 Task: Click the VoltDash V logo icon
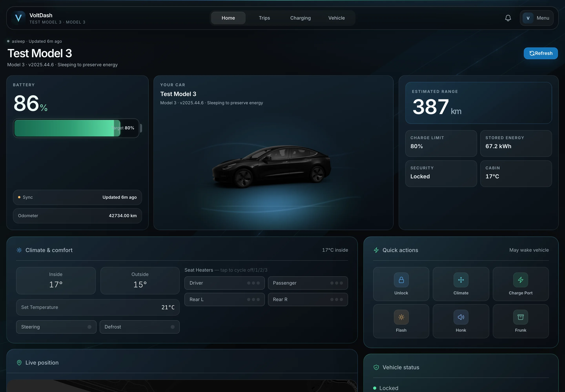[18, 18]
